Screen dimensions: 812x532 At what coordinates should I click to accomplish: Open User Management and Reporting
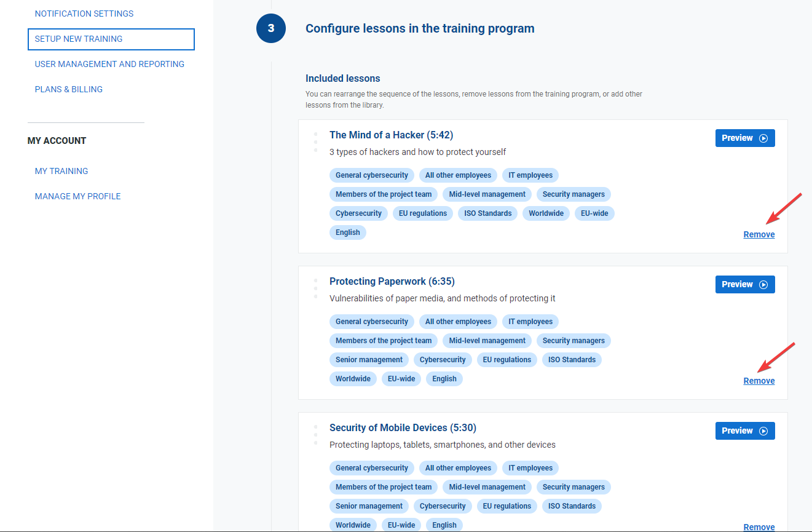point(109,64)
